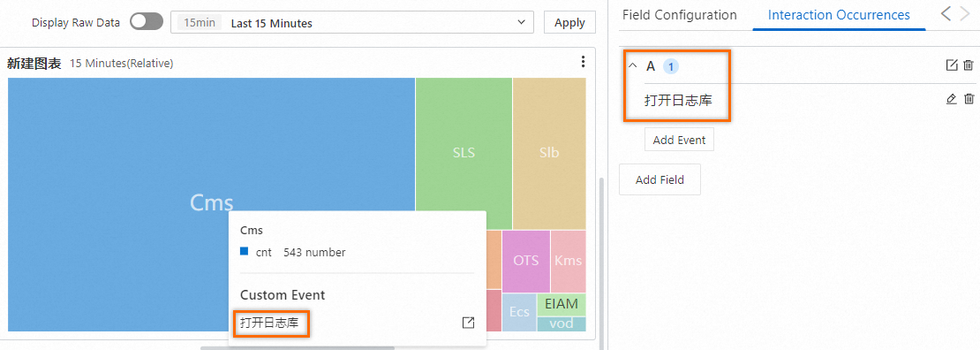
Task: Click the blue cnt legend square in tooltip
Action: [x=245, y=251]
